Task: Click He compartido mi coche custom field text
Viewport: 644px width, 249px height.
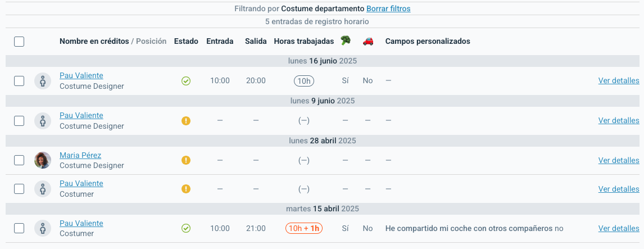Action: tap(474, 228)
